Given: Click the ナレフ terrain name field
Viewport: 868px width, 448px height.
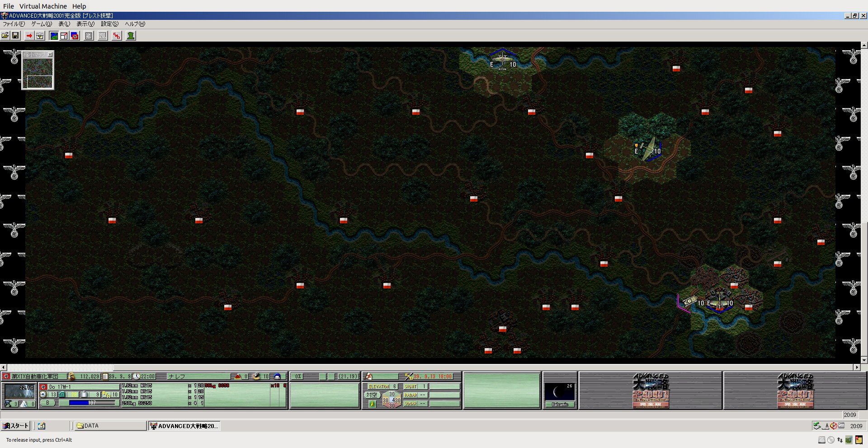Looking at the screenshot, I should point(199,376).
